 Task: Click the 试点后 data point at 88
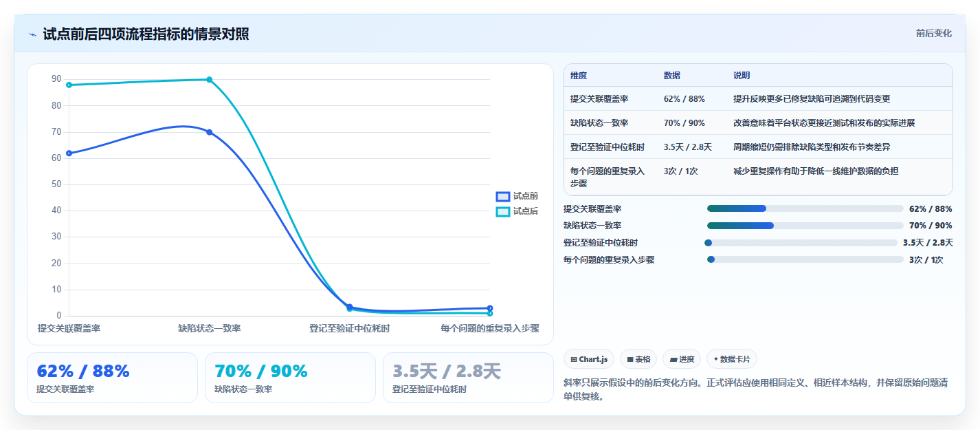coord(69,85)
